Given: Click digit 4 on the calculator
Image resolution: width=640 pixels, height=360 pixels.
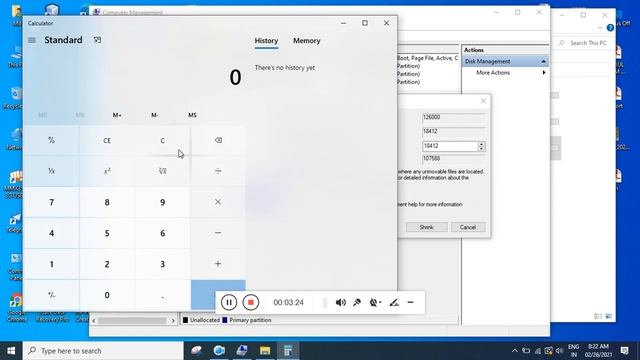Looking at the screenshot, I should pos(51,233).
